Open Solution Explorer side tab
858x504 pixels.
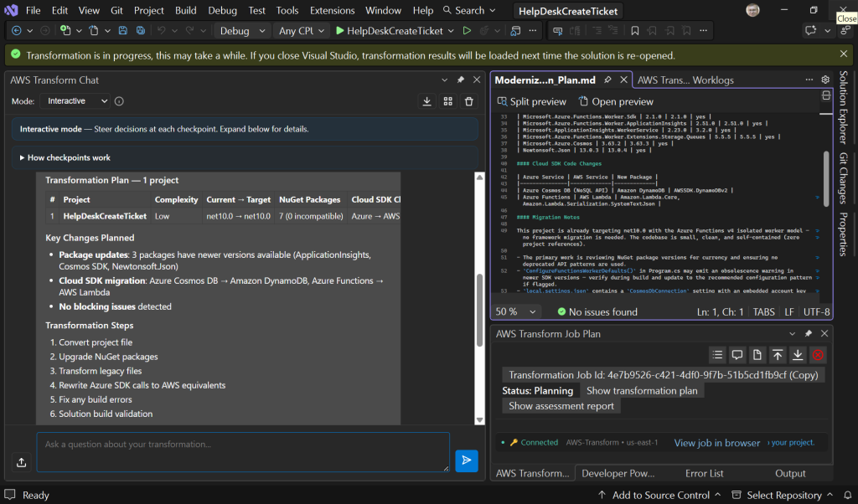(844, 108)
